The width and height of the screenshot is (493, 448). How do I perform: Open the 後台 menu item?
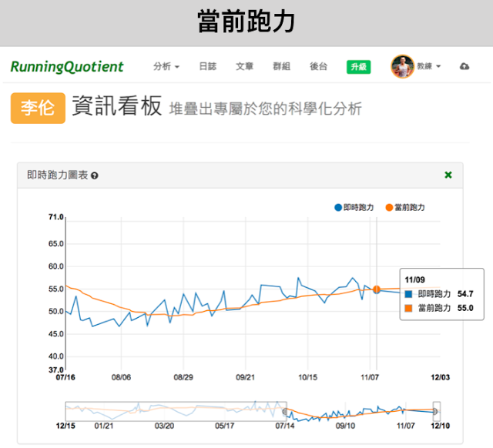[x=318, y=67]
